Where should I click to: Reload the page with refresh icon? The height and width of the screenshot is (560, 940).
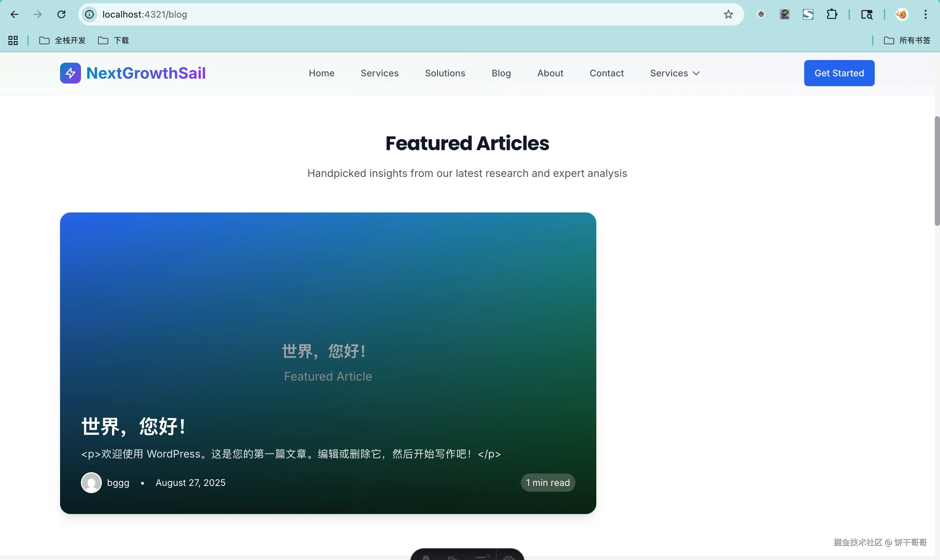[x=61, y=14]
